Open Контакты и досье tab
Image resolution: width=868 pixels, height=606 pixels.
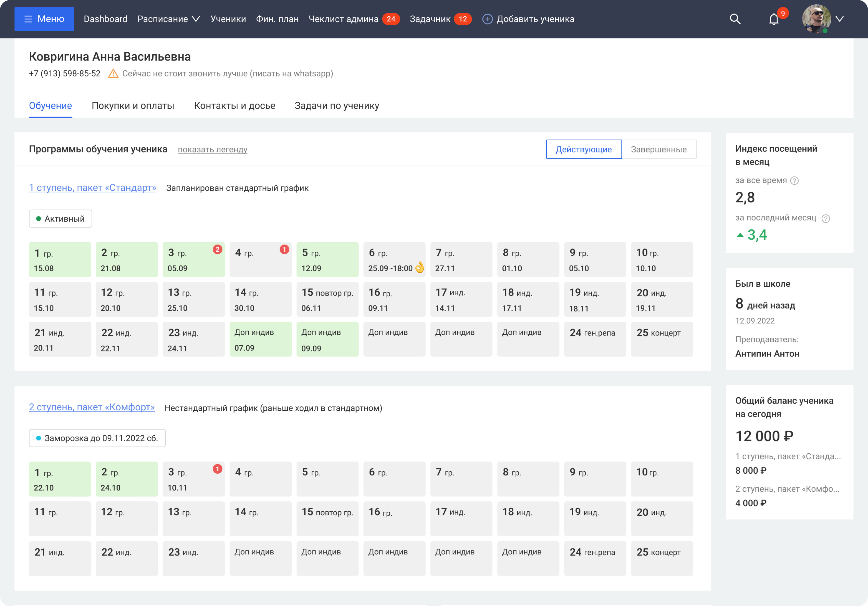tap(234, 106)
